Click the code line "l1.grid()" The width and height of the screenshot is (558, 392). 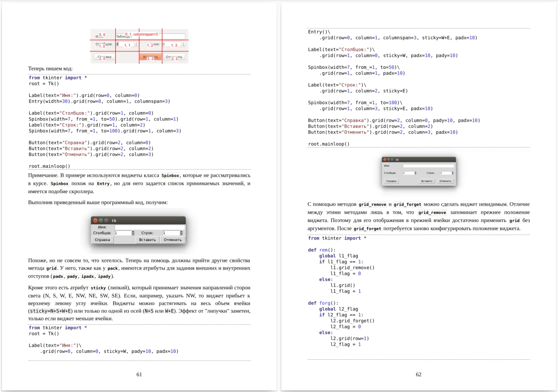tap(343, 286)
